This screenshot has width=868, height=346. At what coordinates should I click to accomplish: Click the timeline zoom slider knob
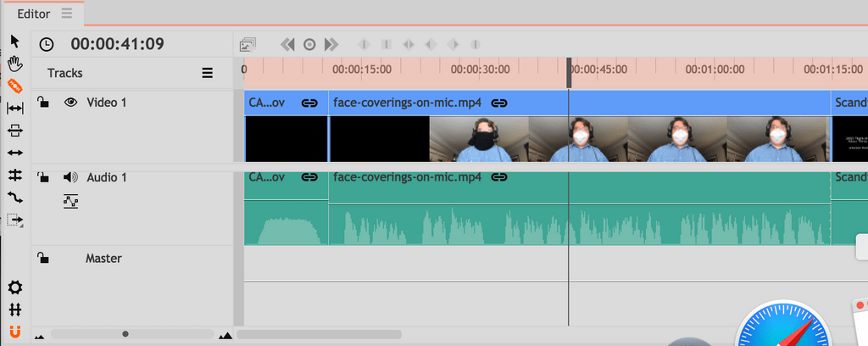pos(125,334)
